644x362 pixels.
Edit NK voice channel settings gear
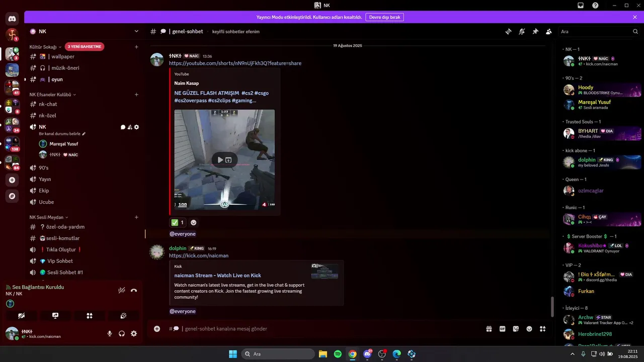pyautogui.click(x=136, y=127)
